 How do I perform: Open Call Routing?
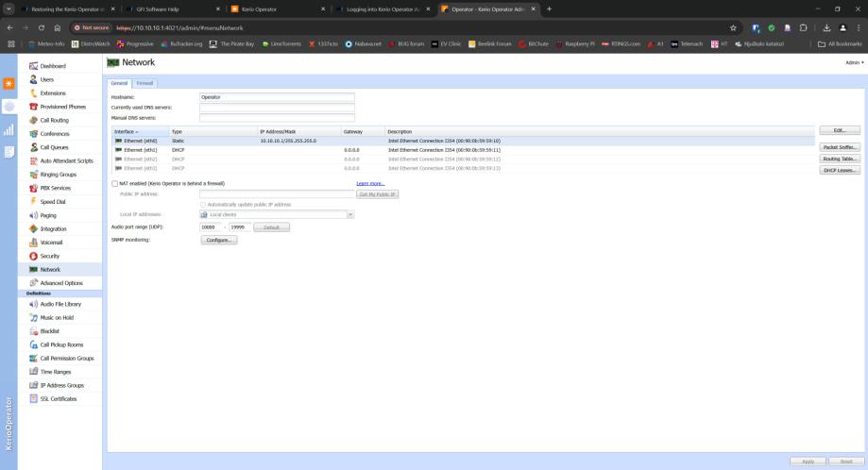pyautogui.click(x=54, y=120)
